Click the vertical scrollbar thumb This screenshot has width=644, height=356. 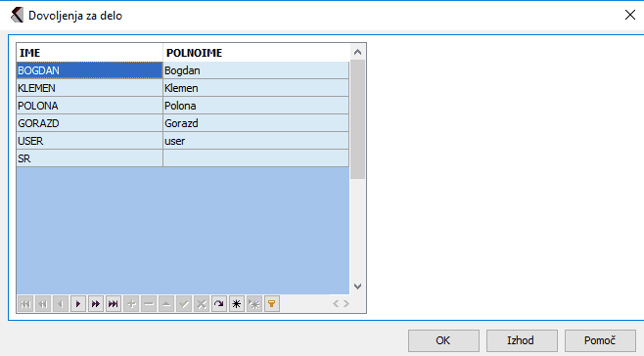(x=358, y=119)
